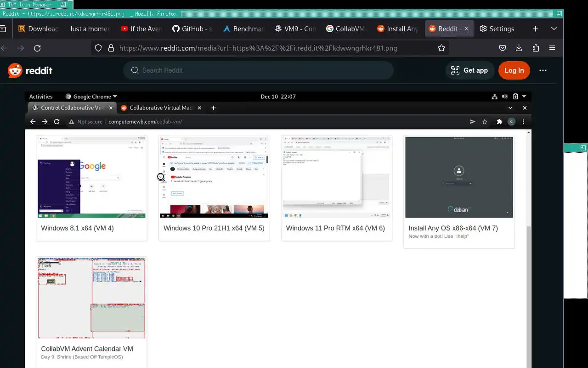Viewport: 588px width, 368px height.
Task: Open the list all tabs chevron
Action: [x=554, y=29]
